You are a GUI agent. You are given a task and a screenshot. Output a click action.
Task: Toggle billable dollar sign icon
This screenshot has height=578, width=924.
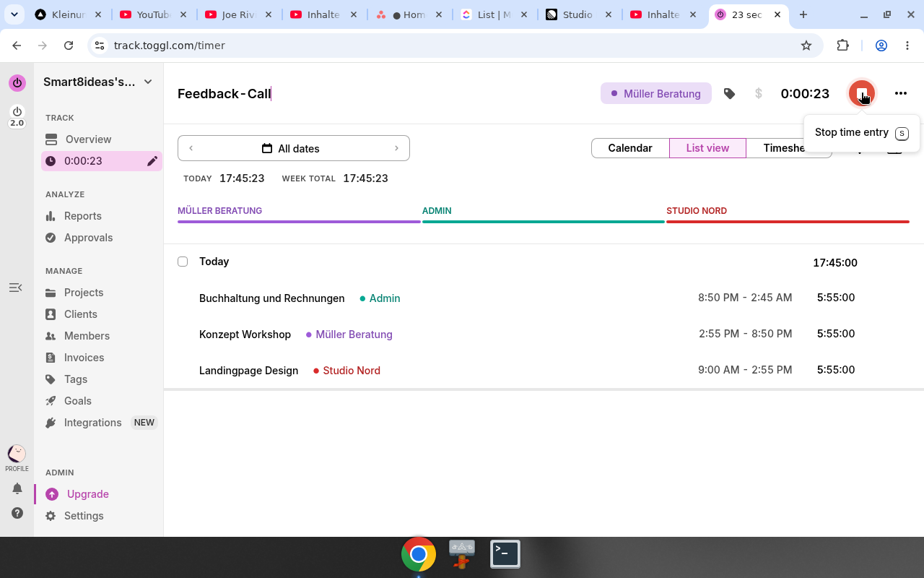point(758,93)
